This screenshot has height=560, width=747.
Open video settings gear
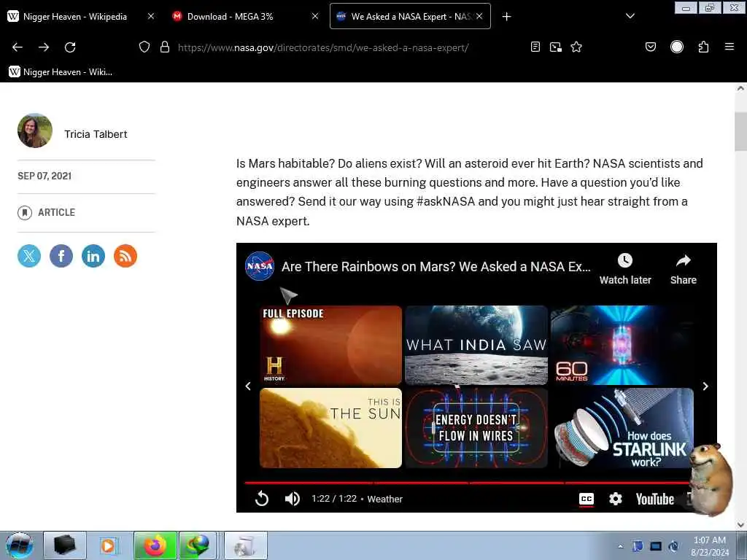[x=616, y=499]
